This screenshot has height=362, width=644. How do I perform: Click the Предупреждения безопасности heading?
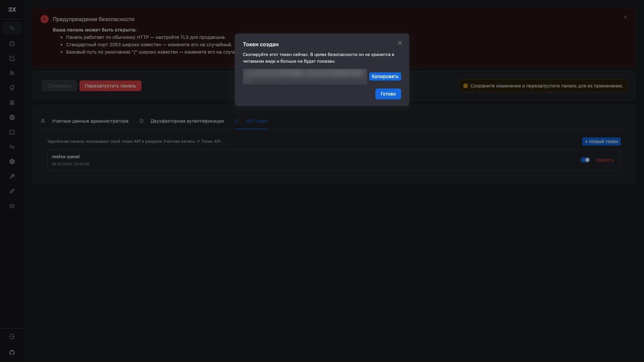point(93,19)
